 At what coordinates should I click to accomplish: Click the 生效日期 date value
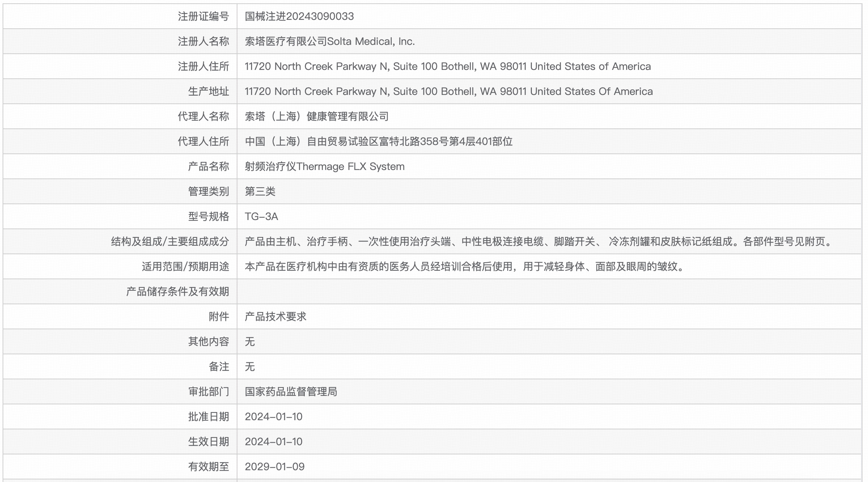coord(273,442)
